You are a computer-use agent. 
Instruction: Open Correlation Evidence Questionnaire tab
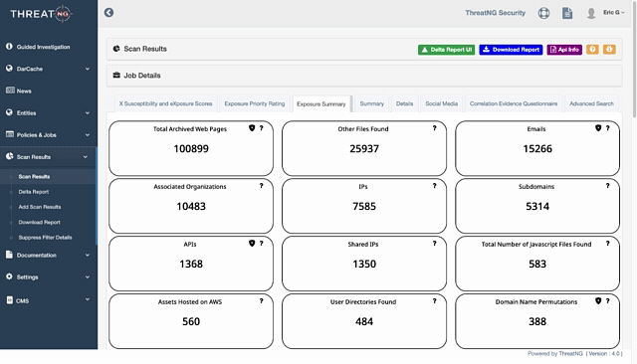tap(514, 103)
